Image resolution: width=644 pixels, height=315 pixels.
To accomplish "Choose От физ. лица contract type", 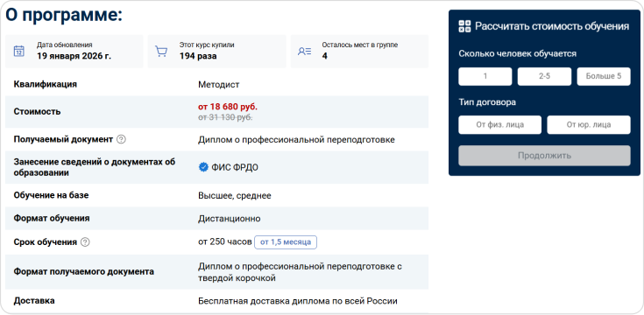I will pyautogui.click(x=499, y=124).
